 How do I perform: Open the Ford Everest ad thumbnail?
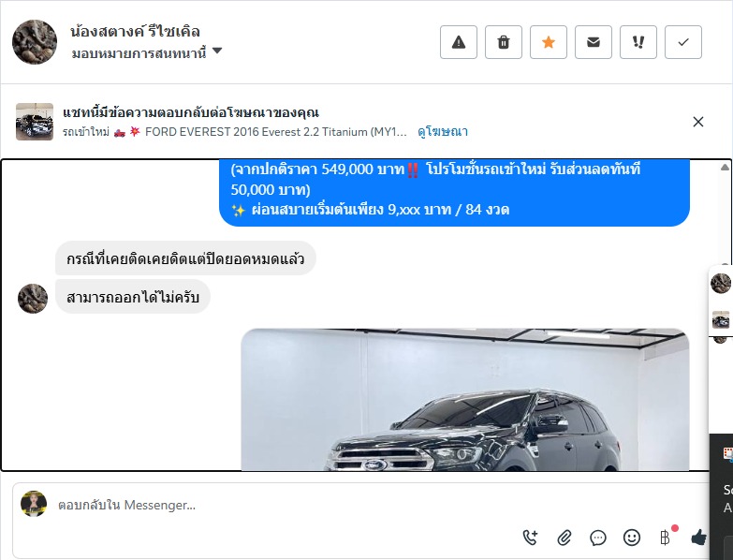(35, 122)
